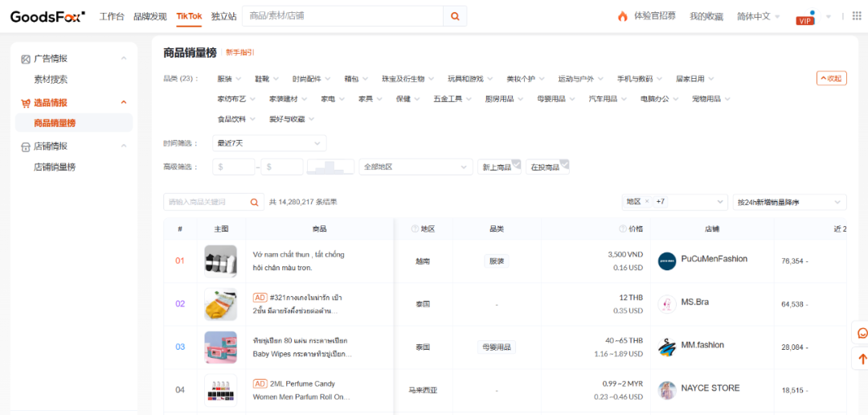Open the 地区 +7 multi-select dropdown

coord(675,202)
